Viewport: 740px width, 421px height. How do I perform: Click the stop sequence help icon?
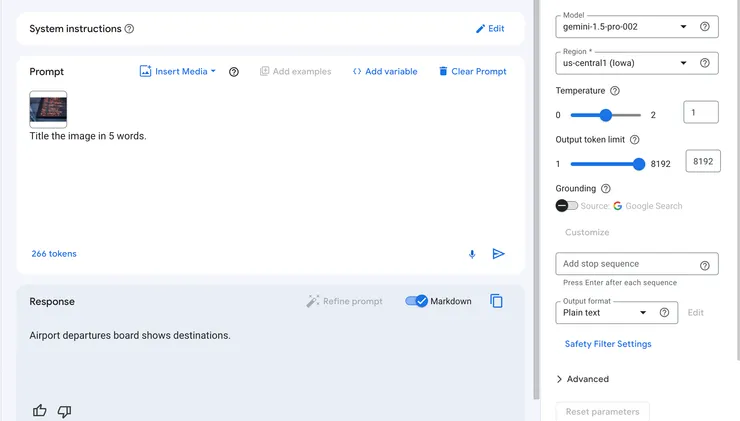(705, 266)
